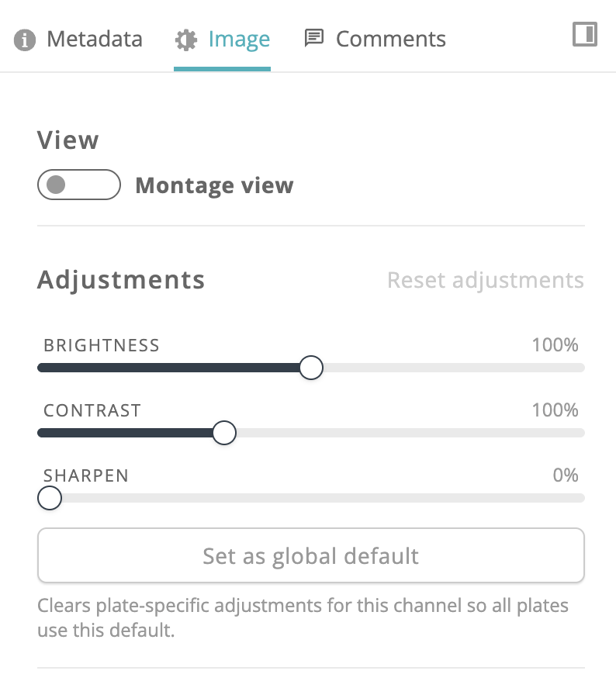The height and width of the screenshot is (681, 616).
Task: Click the Metadata info icon
Action: 24,40
